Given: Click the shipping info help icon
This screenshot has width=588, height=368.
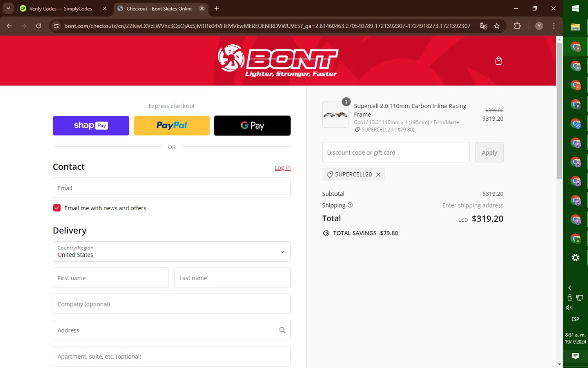Looking at the screenshot, I should (x=350, y=205).
